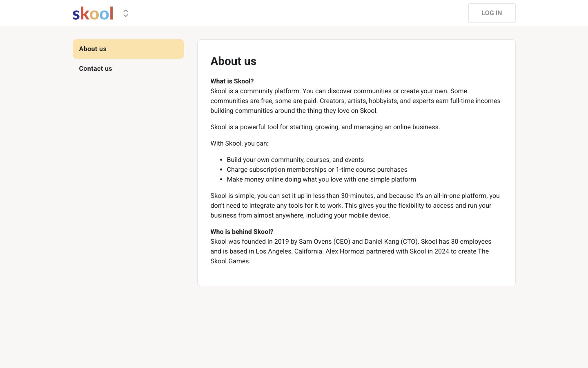Open the community switcher chevrons beside logo
This screenshot has height=368, width=588.
(126, 13)
